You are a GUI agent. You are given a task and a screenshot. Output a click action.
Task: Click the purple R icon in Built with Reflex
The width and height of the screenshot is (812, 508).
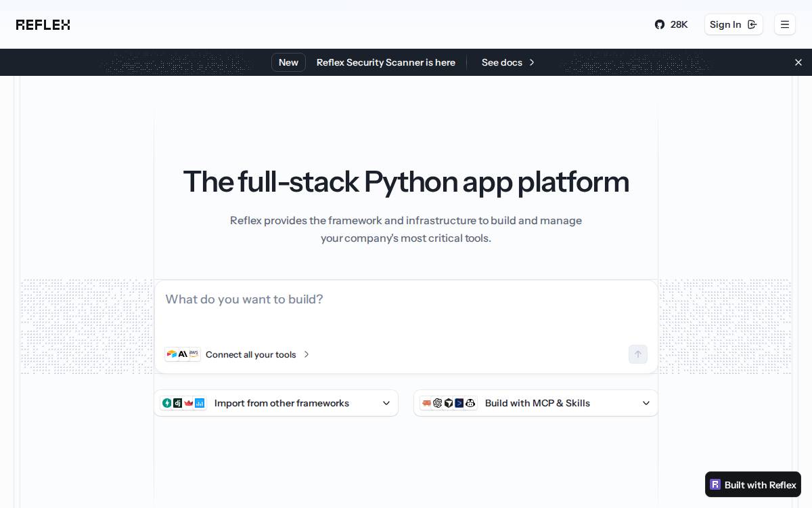(x=715, y=484)
